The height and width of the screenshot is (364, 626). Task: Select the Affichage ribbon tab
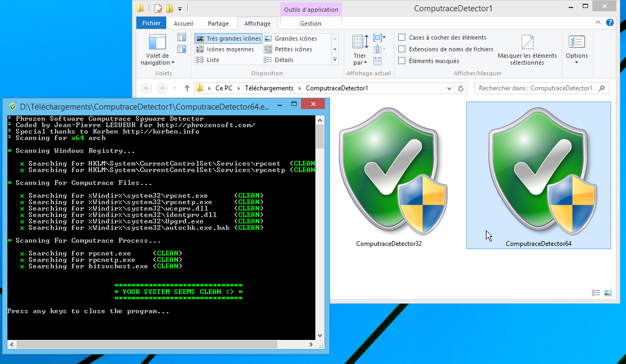coord(257,24)
